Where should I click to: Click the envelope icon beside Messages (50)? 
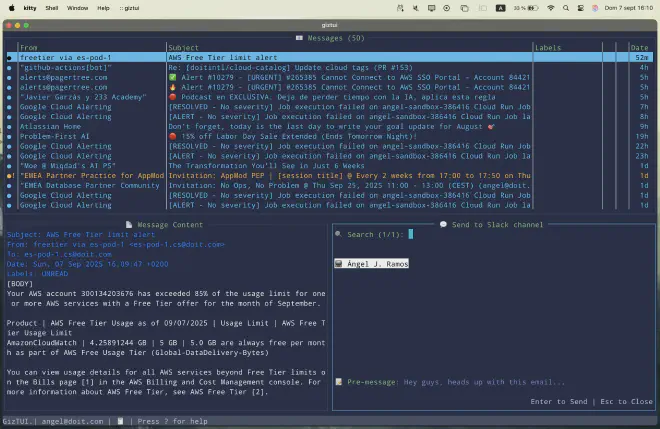click(299, 38)
